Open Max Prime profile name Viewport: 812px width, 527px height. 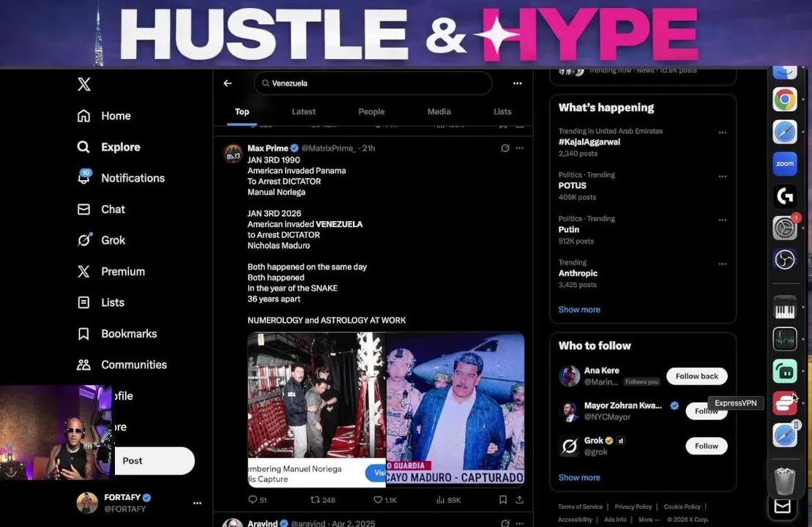[x=268, y=148]
